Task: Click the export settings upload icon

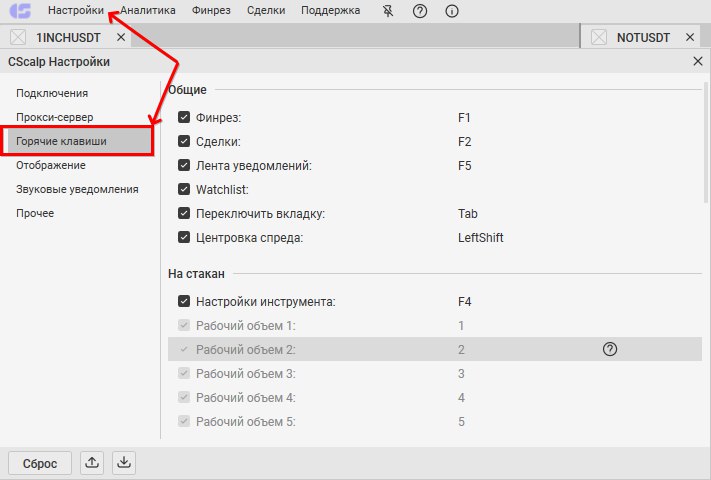Action: [92, 462]
